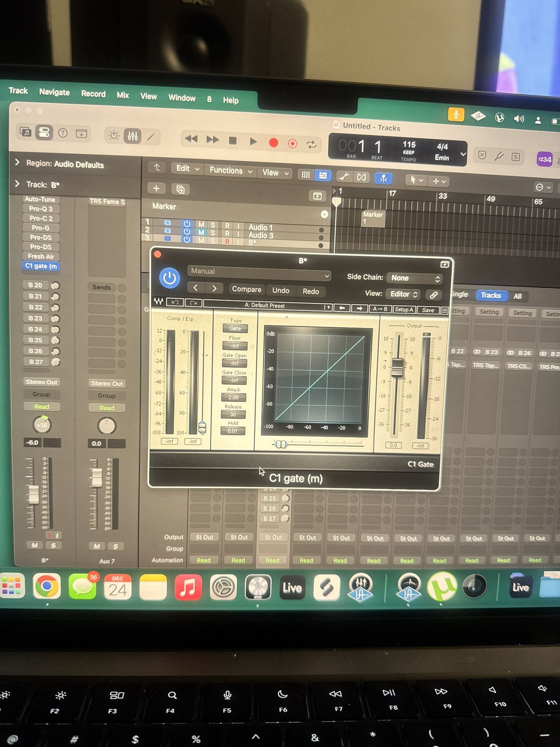Open the View Editor dropdown
The width and height of the screenshot is (560, 747).
click(404, 295)
